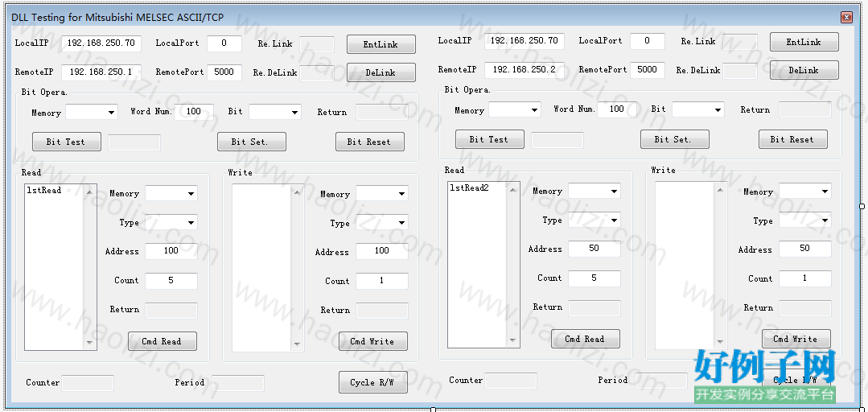
Task: Click right LocalPort input field
Action: 647,41
